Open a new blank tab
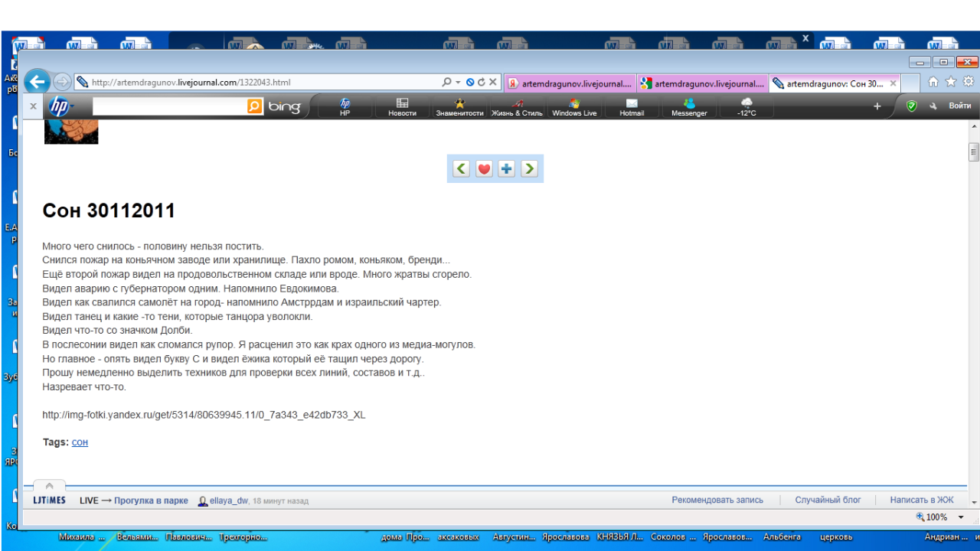Image resolution: width=980 pixels, height=551 pixels. point(910,83)
